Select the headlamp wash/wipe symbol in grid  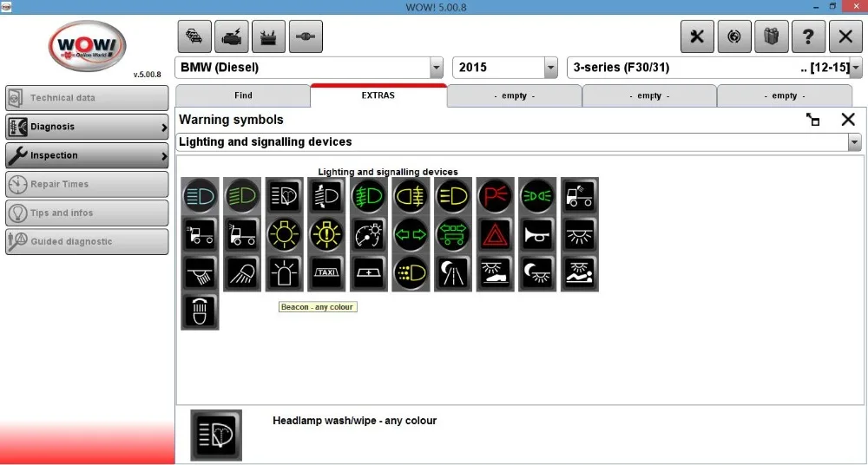point(284,196)
